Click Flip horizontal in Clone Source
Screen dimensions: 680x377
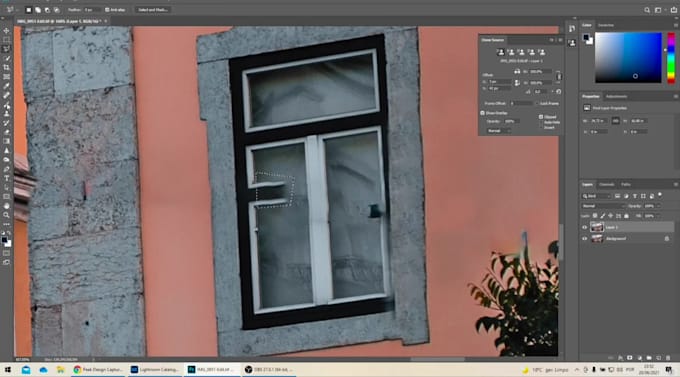[x=517, y=72]
